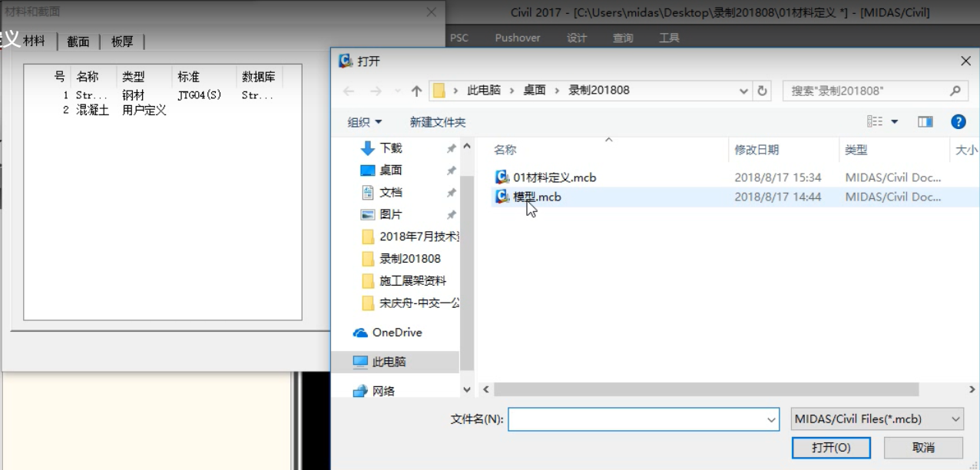
Task: Click the 取消 button
Action: 923,448
